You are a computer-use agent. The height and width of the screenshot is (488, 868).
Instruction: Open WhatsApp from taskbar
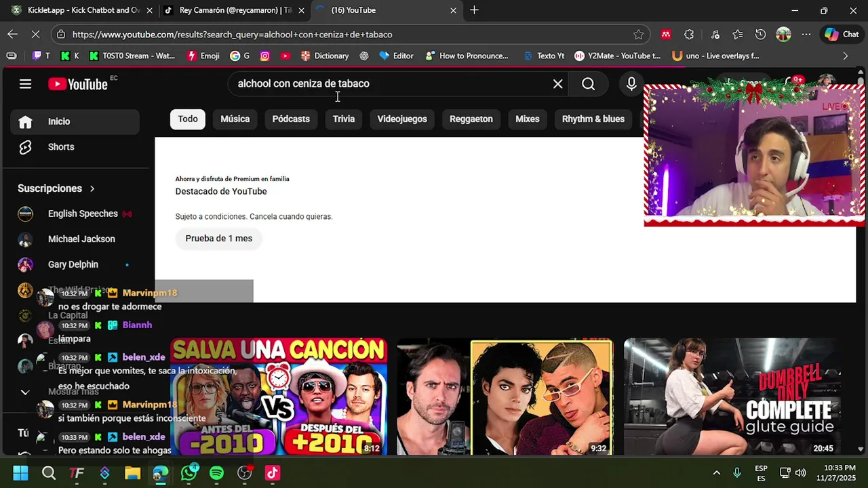(x=189, y=473)
